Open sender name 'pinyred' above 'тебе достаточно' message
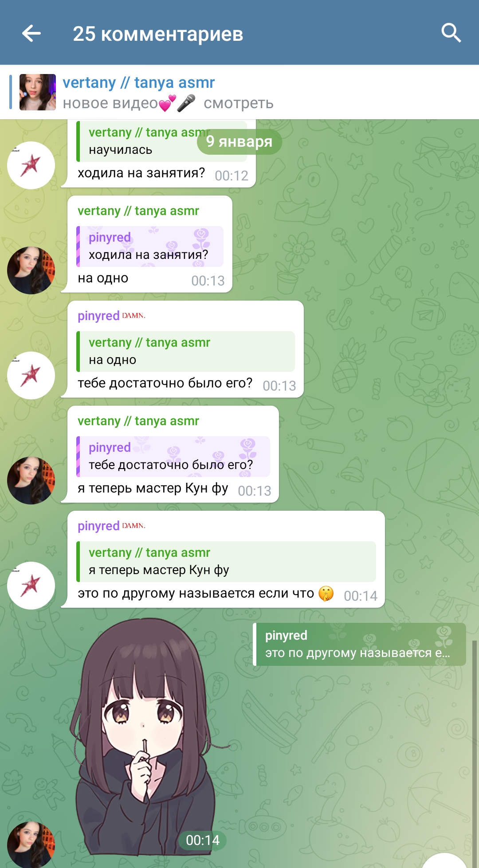The height and width of the screenshot is (868, 479). 98,316
